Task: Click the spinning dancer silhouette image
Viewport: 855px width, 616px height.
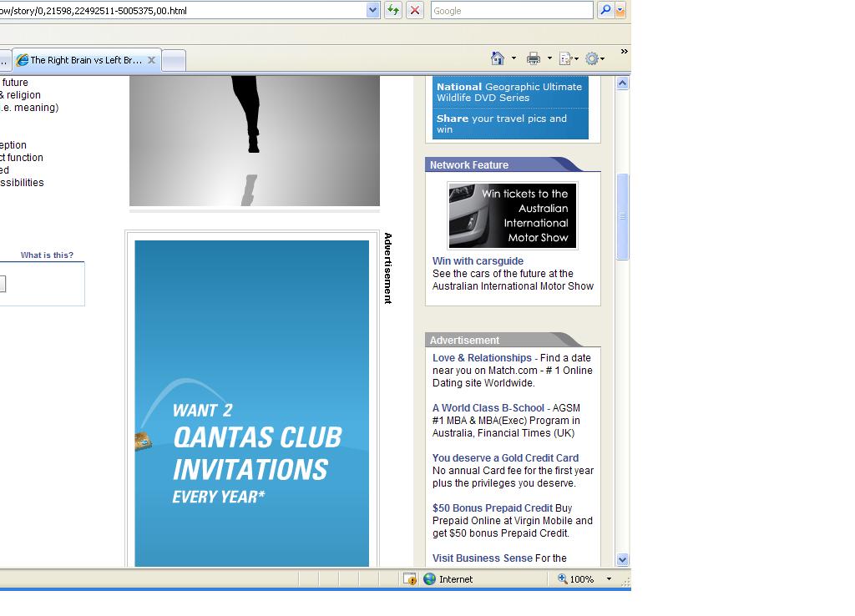Action: pyautogui.click(x=255, y=141)
